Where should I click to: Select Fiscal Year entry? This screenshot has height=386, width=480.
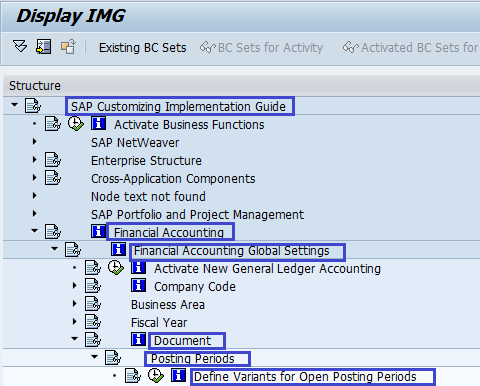159,323
